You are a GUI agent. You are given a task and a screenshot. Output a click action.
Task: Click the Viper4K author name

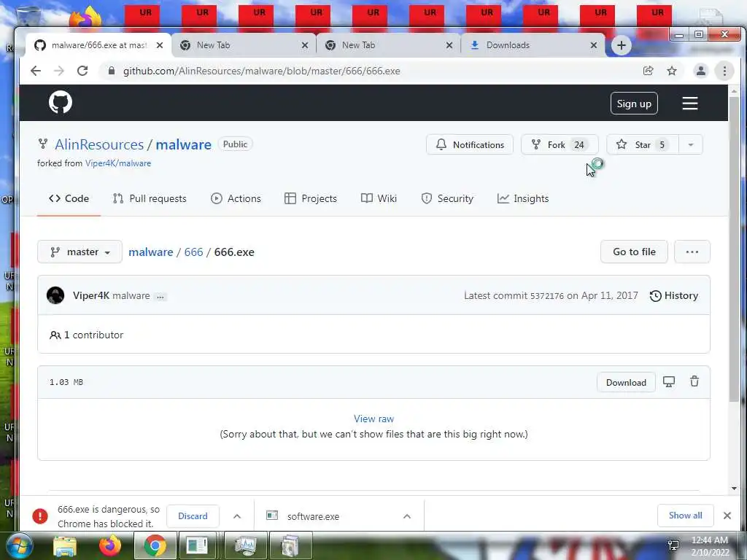click(x=91, y=295)
